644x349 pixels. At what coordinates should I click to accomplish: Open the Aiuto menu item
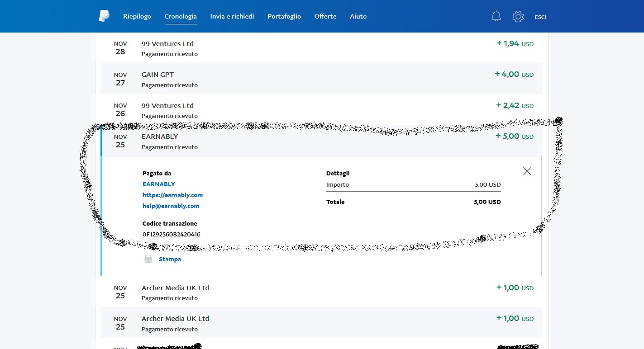click(x=358, y=16)
